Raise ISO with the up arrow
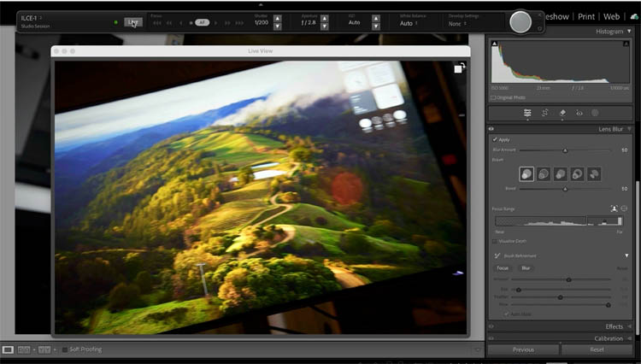The image size is (641, 364). point(376,19)
